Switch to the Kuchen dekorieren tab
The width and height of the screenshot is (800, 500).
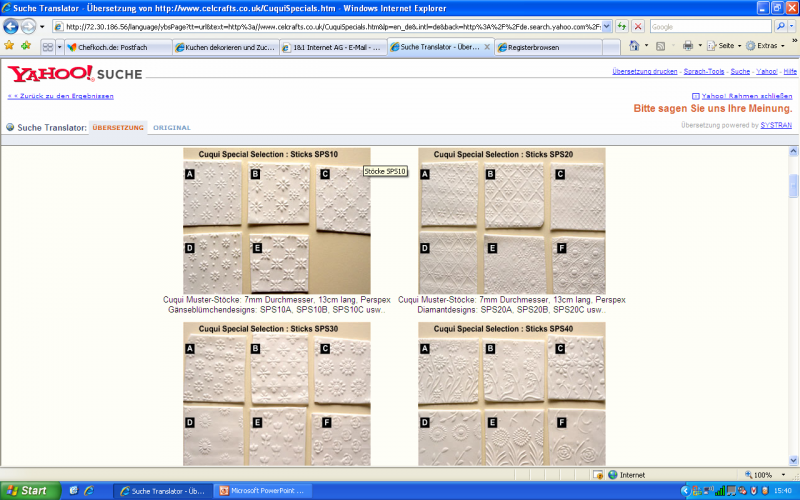[222, 46]
